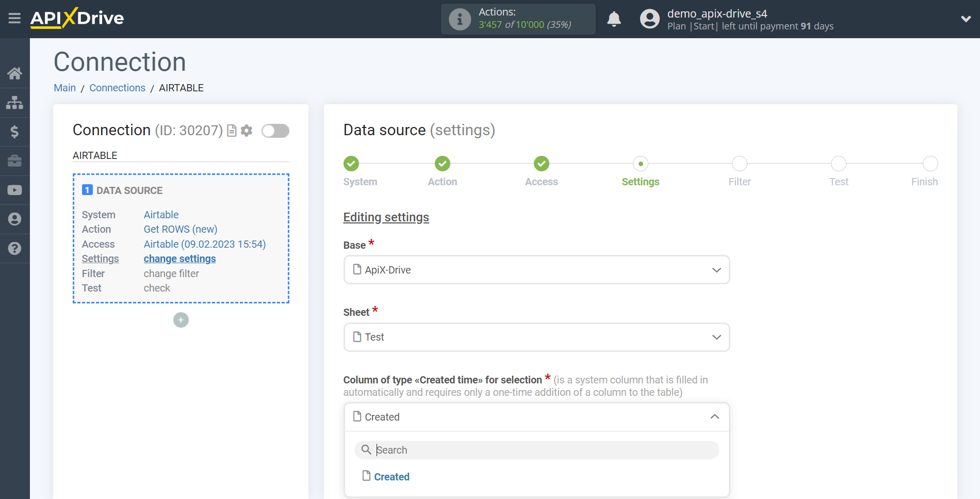Add a new block with plus button
Screen dimensions: 980x499
click(x=181, y=320)
